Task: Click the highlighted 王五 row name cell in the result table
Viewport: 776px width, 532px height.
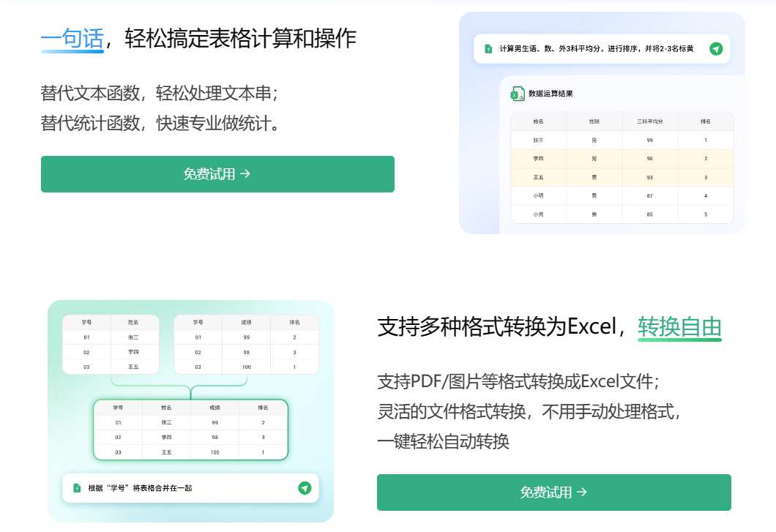Action: point(539,177)
